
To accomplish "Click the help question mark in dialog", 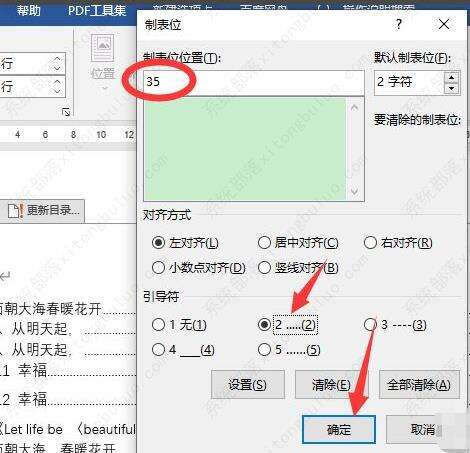I will tap(399, 24).
